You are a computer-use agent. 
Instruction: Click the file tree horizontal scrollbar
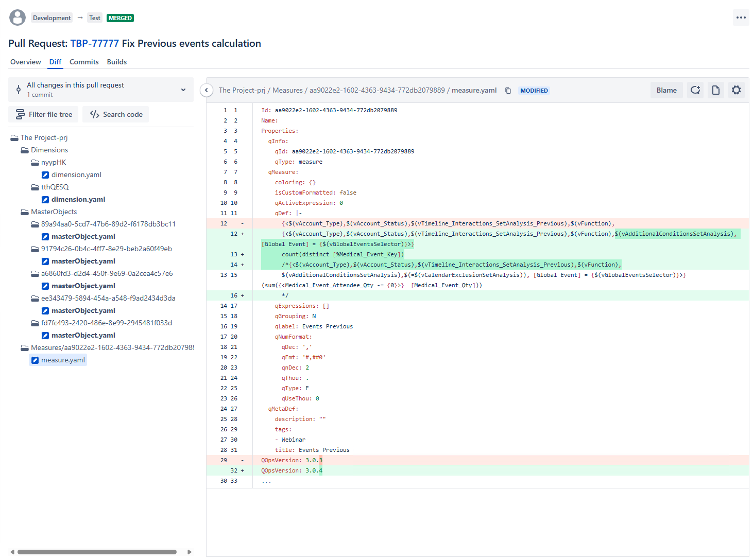click(x=97, y=552)
